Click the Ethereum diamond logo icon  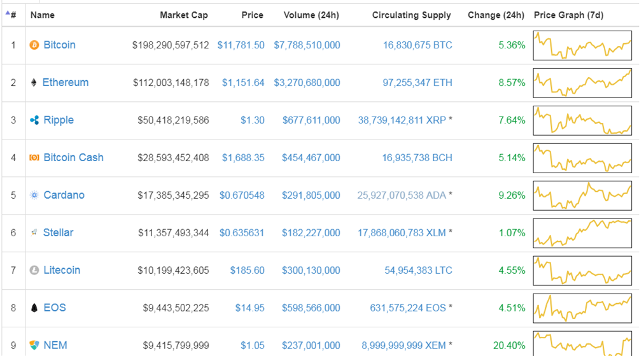[34, 83]
